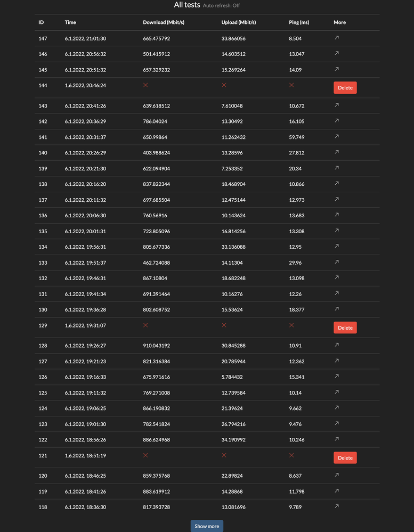
Task: Open details arrow for test 134
Action: tap(337, 246)
